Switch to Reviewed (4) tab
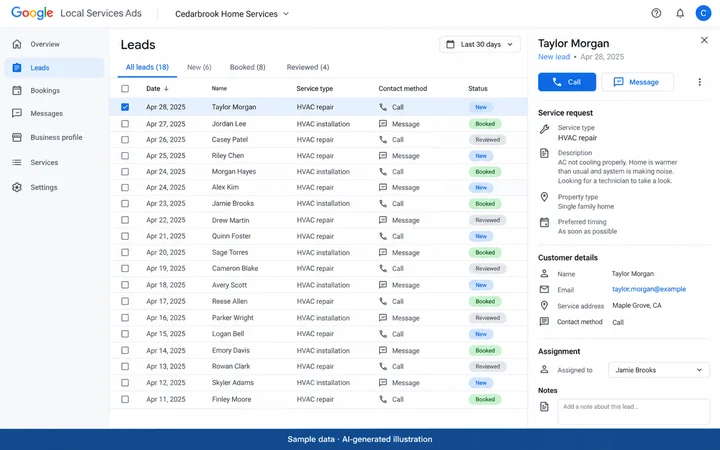This screenshot has height=450, width=720. click(x=308, y=67)
